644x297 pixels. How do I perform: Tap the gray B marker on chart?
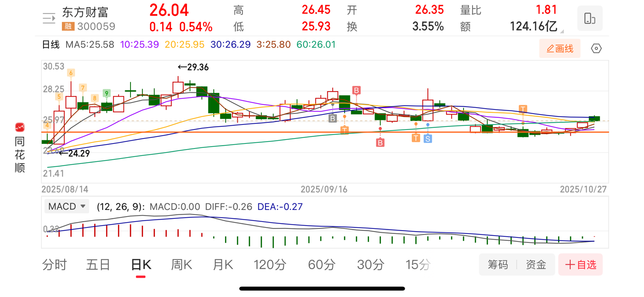pyautogui.click(x=333, y=118)
